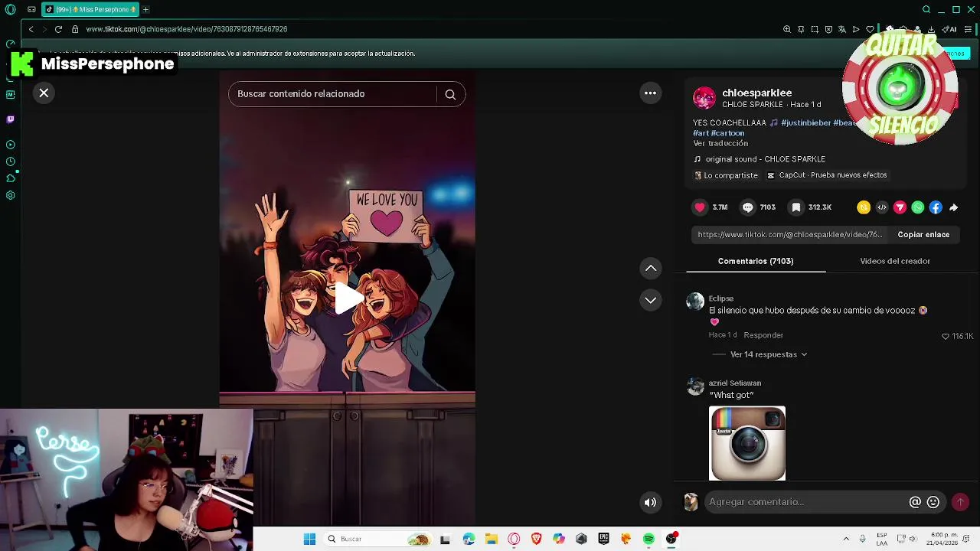The width and height of the screenshot is (980, 551).
Task: Click Responder under Eclipse comment
Action: 763,335
